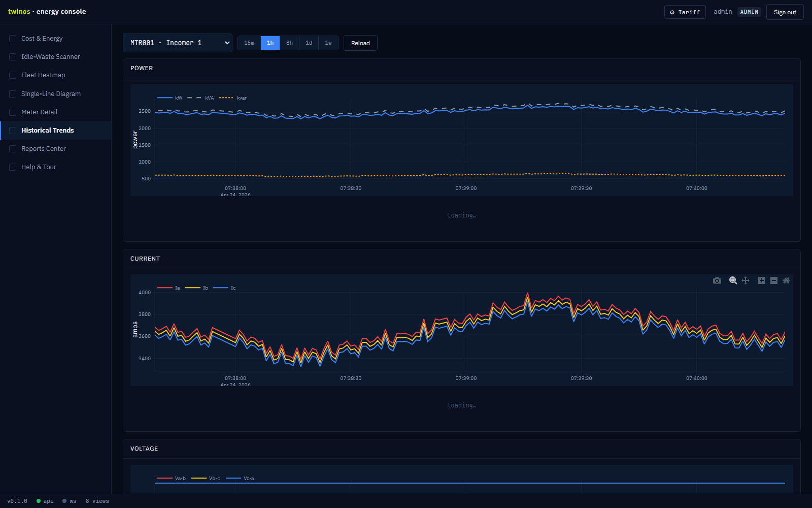Open Idle-Waste Scanner page
Viewport: 812px width, 508px height.
(x=56, y=57)
